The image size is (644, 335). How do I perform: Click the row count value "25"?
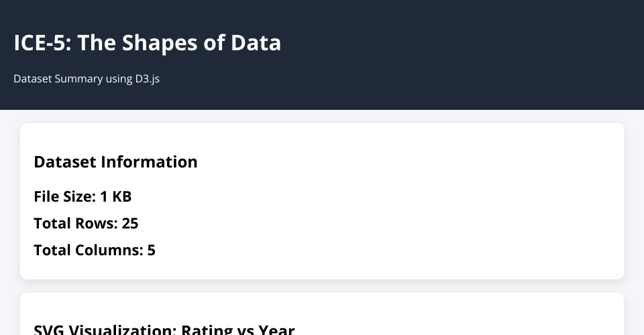point(130,223)
